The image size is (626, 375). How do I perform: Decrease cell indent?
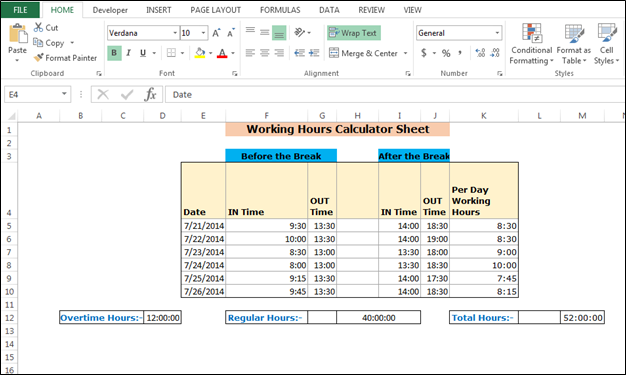(x=299, y=53)
